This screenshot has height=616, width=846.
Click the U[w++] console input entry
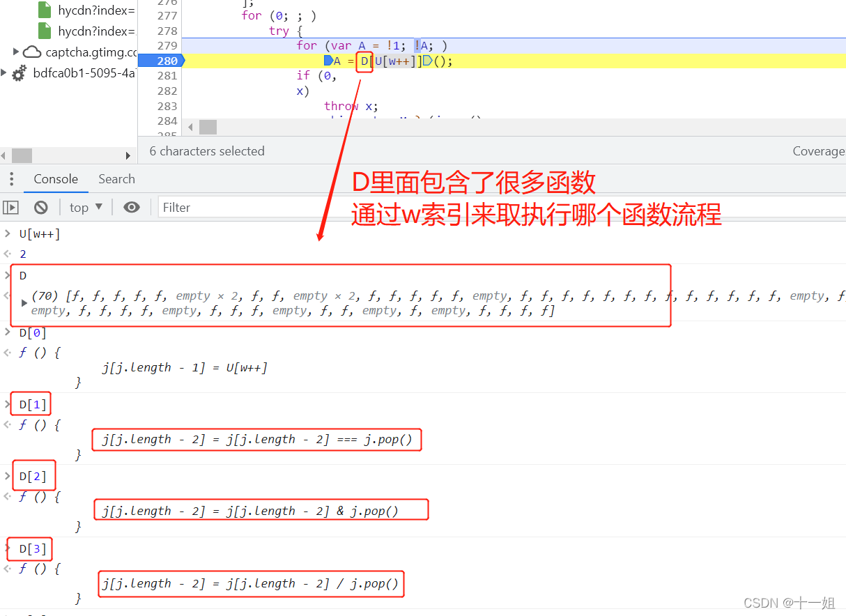pos(40,234)
